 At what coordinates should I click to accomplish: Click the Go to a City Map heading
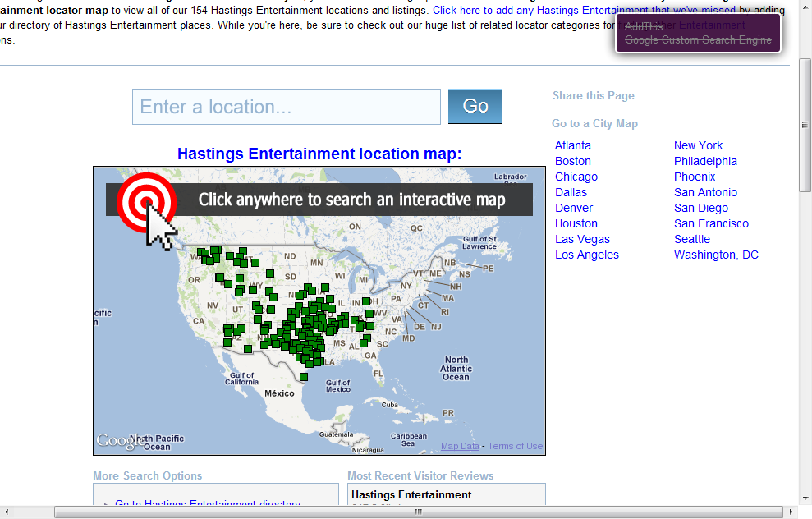click(594, 123)
